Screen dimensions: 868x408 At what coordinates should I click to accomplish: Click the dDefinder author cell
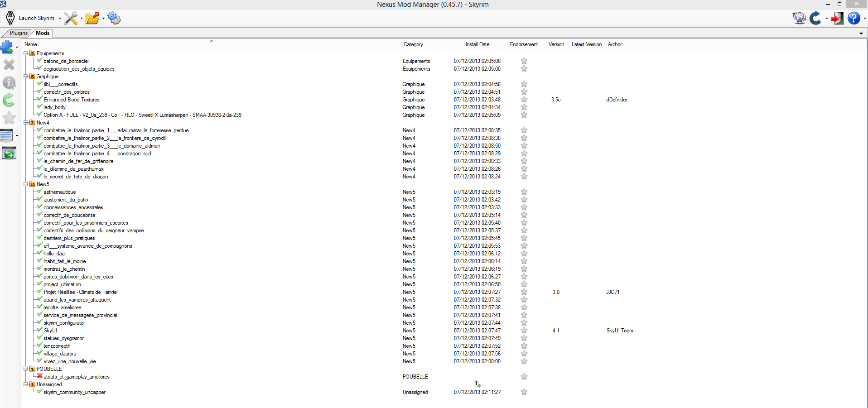pos(617,100)
